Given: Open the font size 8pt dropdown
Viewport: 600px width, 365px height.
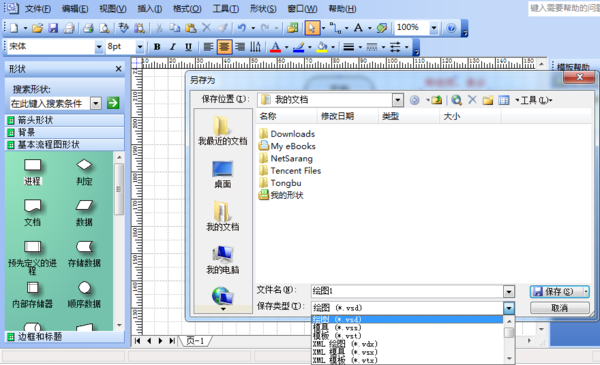Looking at the screenshot, I should (x=140, y=47).
